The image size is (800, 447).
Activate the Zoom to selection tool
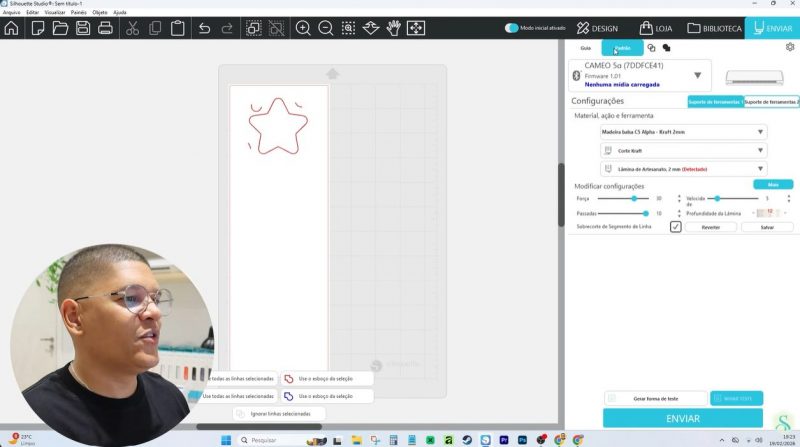pos(348,28)
